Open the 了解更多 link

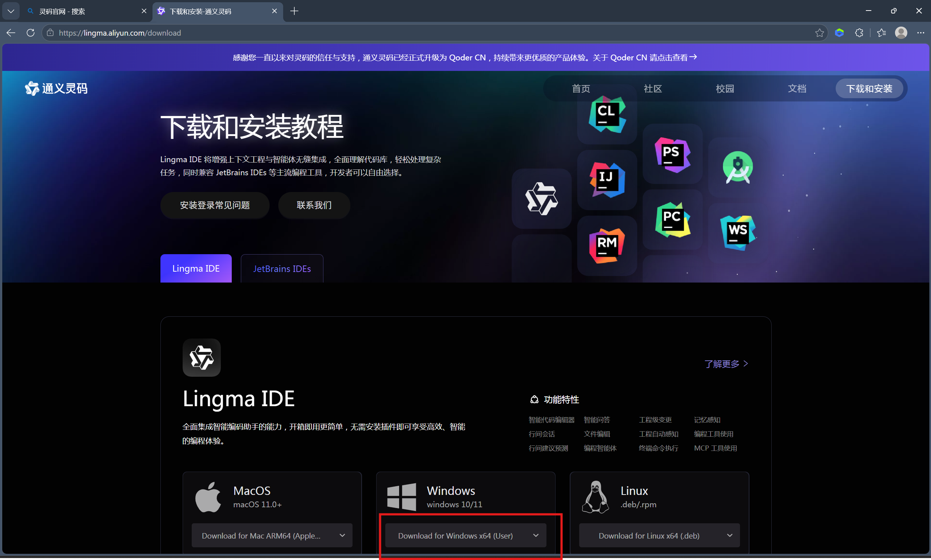(727, 364)
